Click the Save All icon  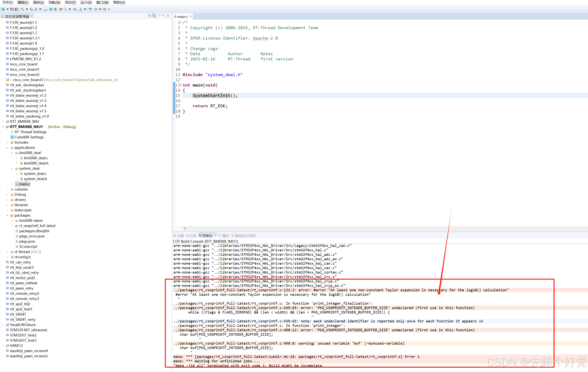pos(16,9)
